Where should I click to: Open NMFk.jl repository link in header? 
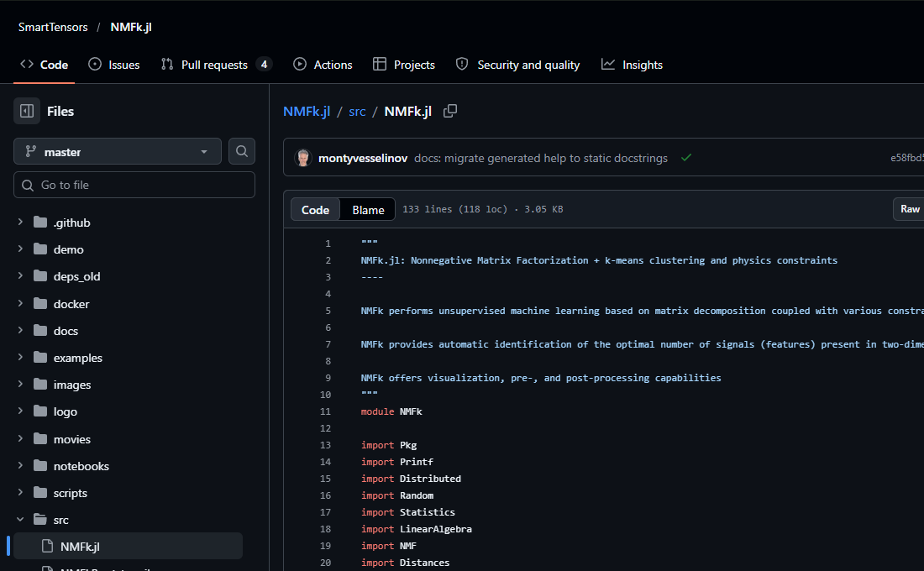coord(131,27)
